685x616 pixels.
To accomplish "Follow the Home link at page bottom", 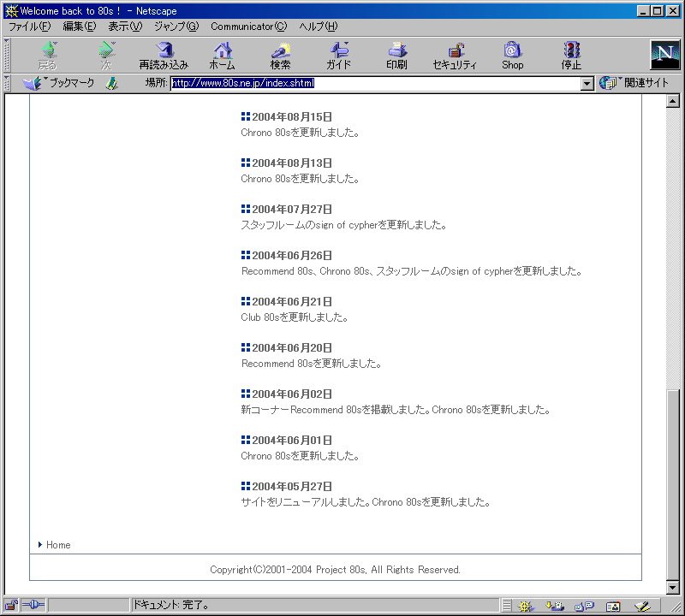I will (x=58, y=545).
